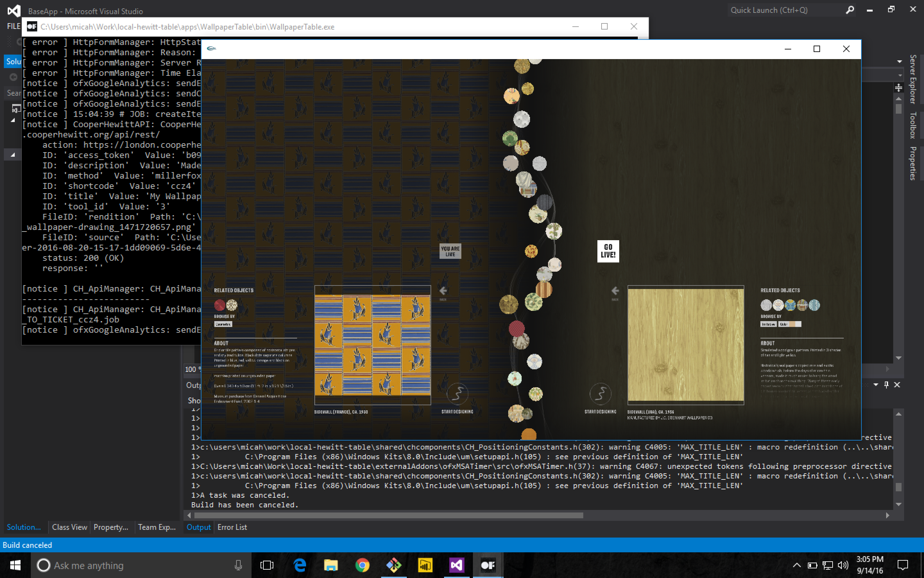
Task: Switch to Property Manager tab
Action: click(111, 527)
